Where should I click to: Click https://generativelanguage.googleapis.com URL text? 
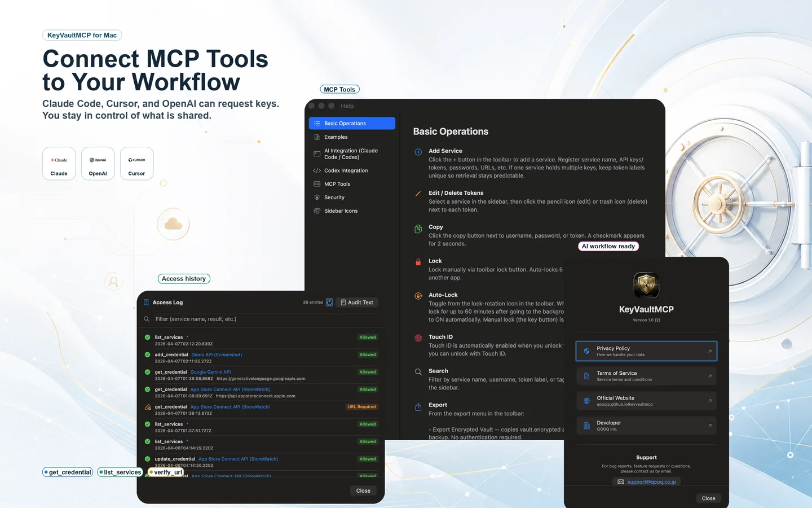pos(261,379)
